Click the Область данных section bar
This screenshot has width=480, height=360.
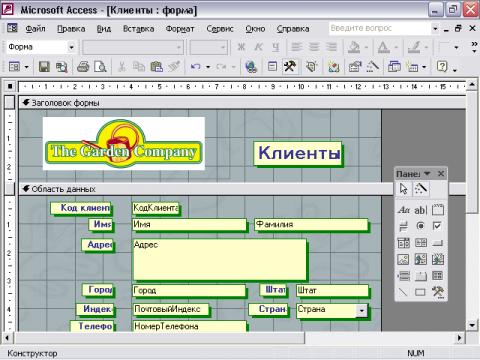coord(206,189)
